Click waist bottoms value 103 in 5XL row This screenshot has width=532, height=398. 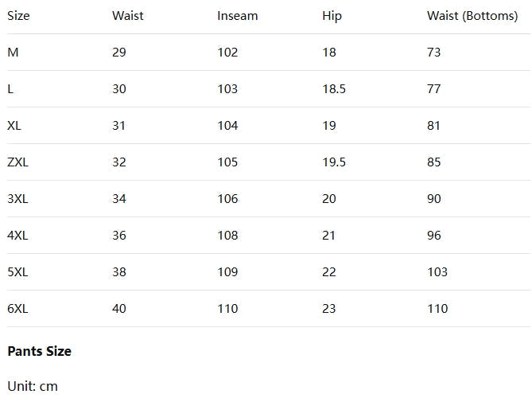click(x=437, y=272)
